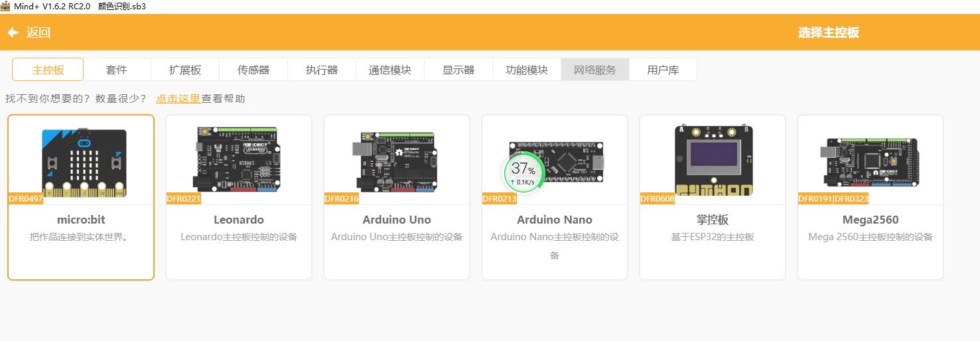This screenshot has width=980, height=341.
Task: Select the 主控板 tab
Action: pyautogui.click(x=48, y=70)
